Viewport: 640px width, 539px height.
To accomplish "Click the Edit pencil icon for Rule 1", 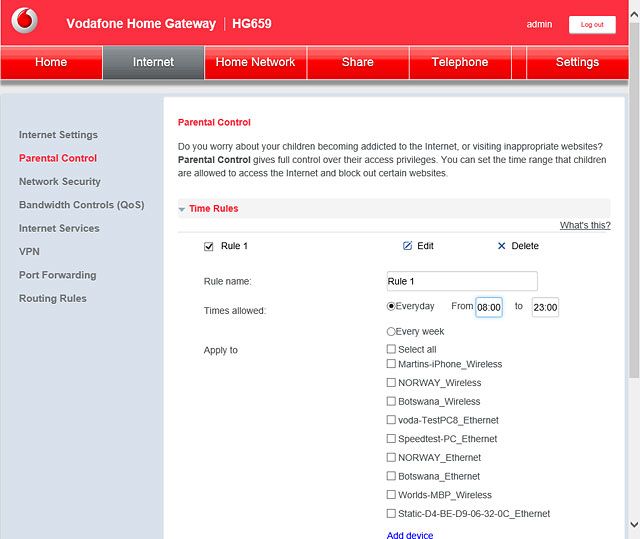I will [407, 246].
